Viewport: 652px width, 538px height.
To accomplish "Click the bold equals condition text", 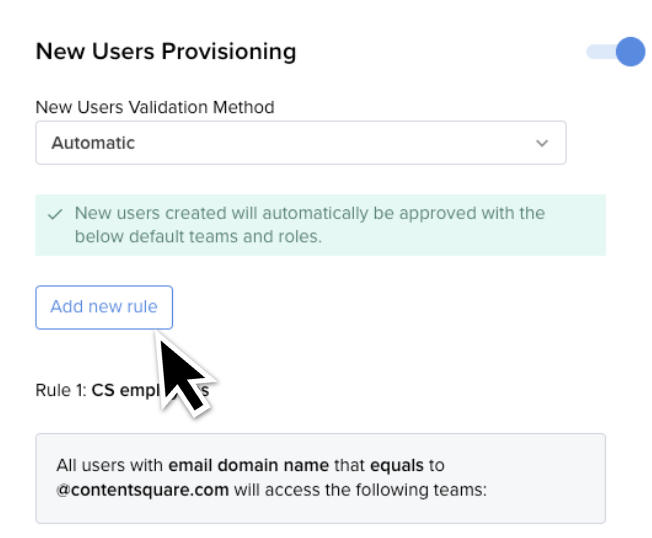I will [397, 466].
